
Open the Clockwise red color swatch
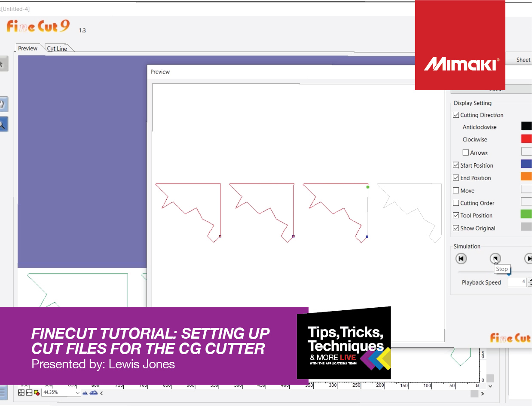pos(526,138)
